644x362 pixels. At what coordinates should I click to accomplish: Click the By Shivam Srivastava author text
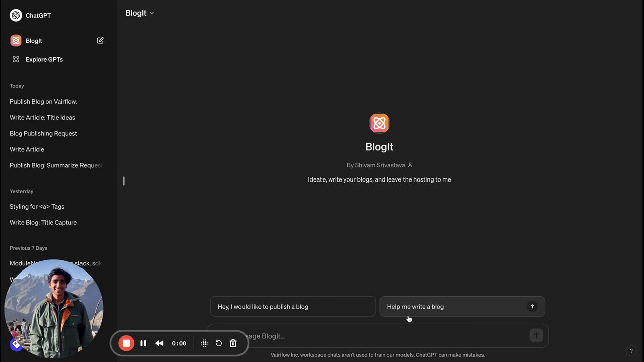(376, 165)
